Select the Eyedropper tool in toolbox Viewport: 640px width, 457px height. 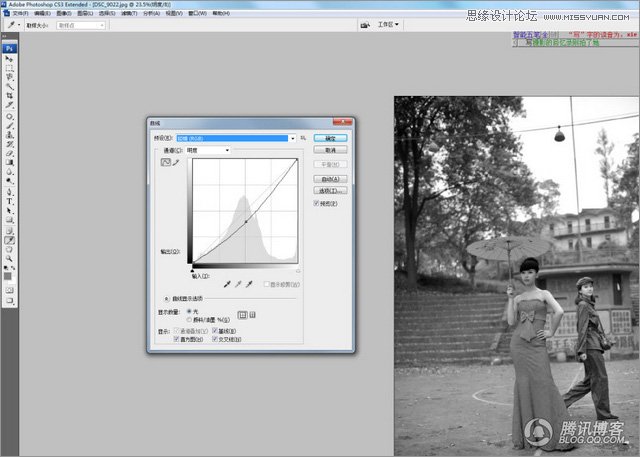[x=9, y=240]
